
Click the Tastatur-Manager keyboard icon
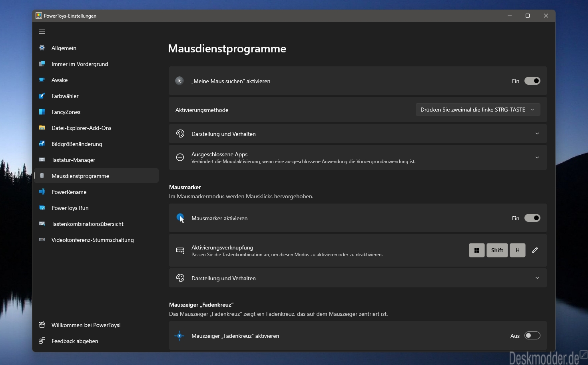point(42,160)
